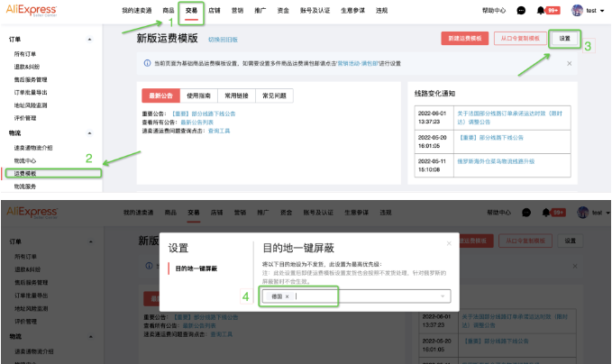Open 退款&纠纷 in top screenshot sidebar
The image size is (612, 364).
coord(27,67)
